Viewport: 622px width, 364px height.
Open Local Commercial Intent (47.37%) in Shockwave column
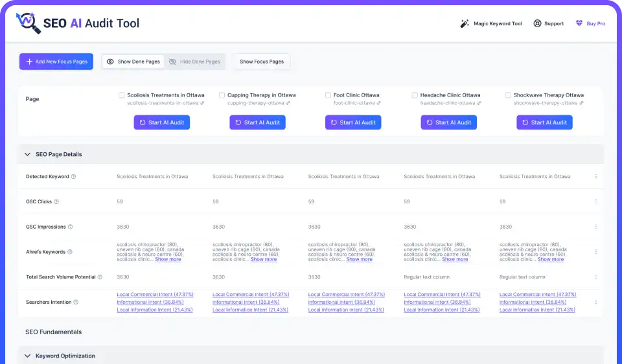(538, 295)
